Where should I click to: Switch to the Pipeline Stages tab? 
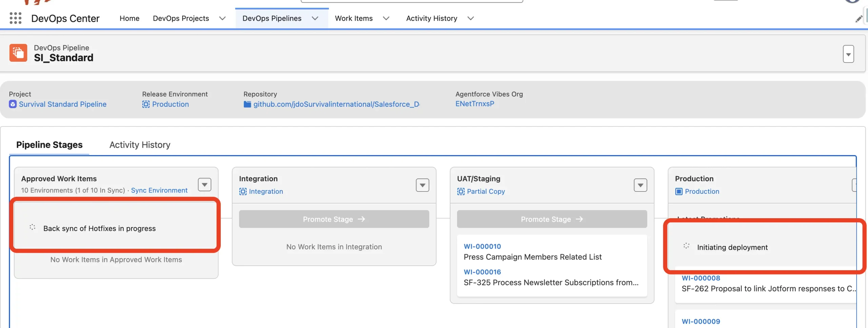tap(50, 145)
